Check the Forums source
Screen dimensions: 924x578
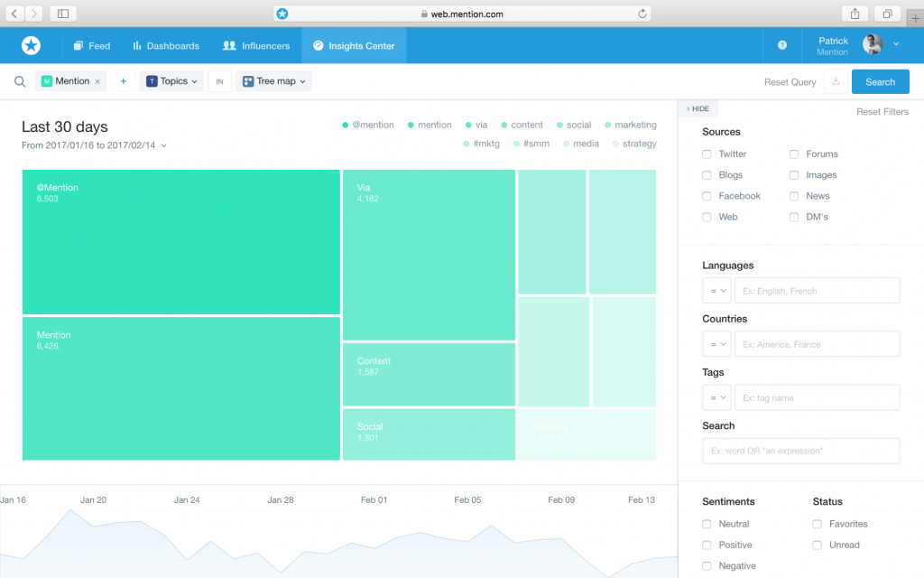(x=794, y=154)
